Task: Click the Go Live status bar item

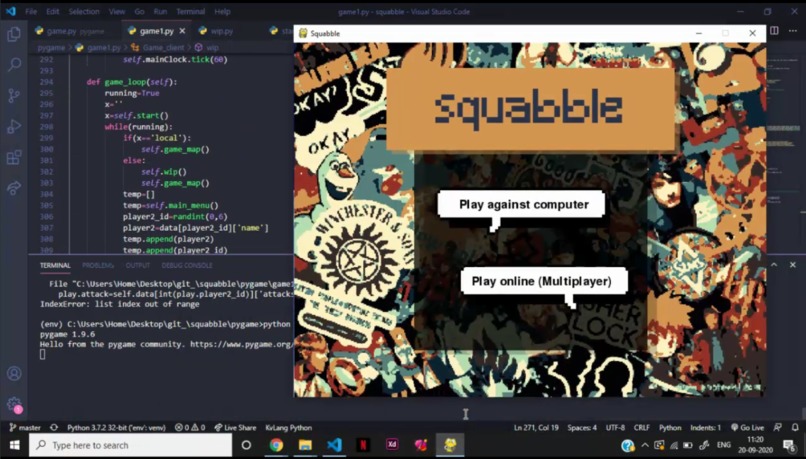Action: point(747,428)
